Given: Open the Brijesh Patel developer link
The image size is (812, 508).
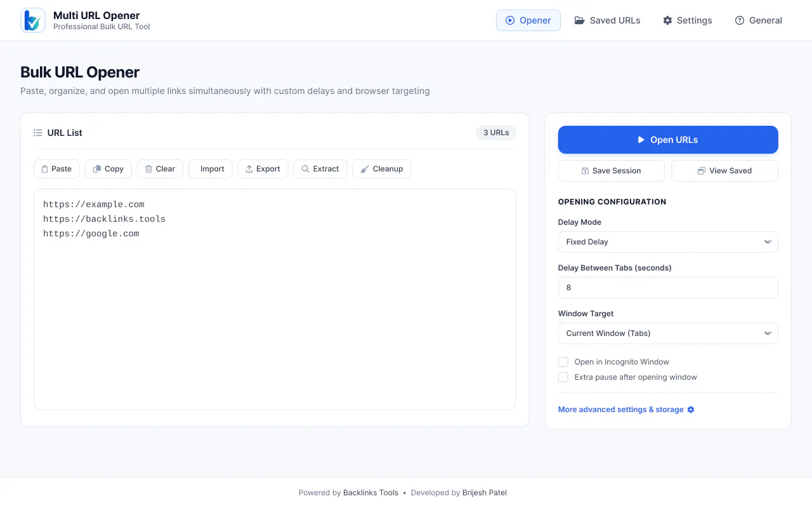Looking at the screenshot, I should [485, 493].
